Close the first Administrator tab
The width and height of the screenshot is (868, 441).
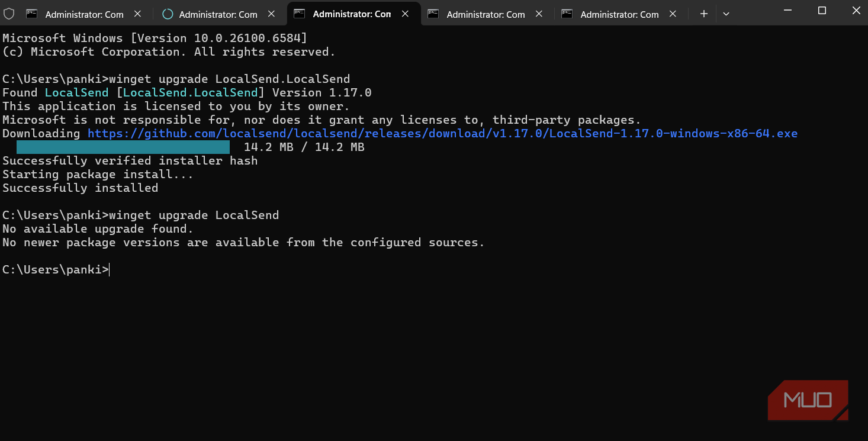(138, 14)
